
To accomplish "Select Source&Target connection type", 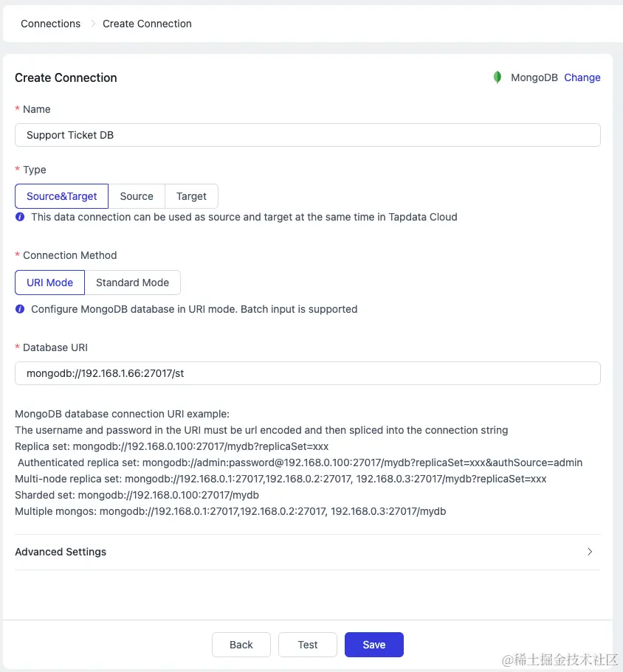I will (x=62, y=196).
